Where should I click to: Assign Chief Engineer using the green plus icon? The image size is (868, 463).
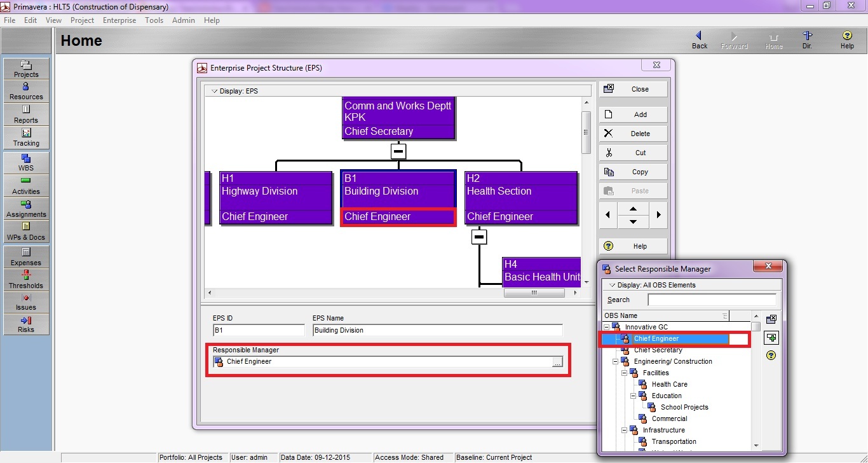[771, 337]
